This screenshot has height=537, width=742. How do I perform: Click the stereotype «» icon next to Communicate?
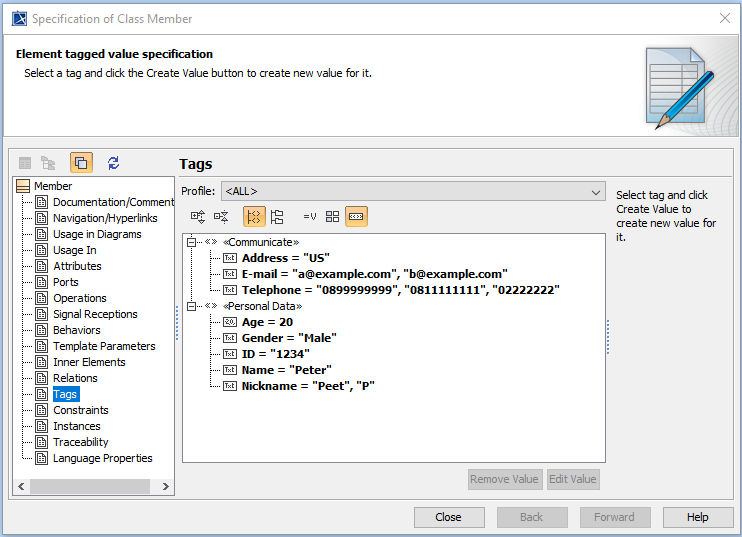[211, 242]
